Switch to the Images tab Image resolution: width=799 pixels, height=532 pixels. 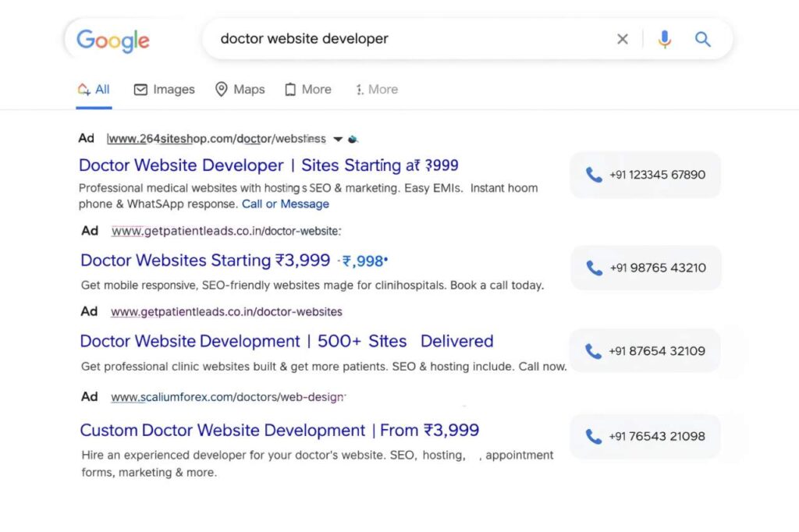pyautogui.click(x=164, y=90)
